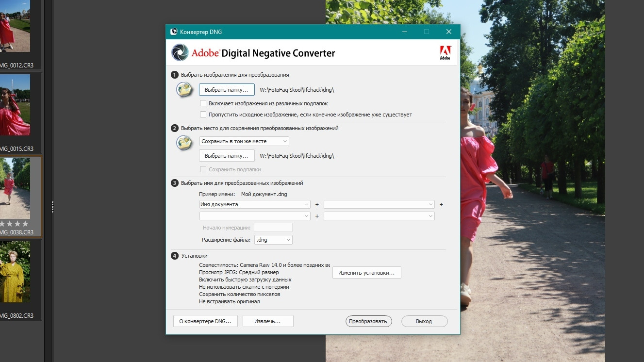Open the file extension .dng dropdown
The image size is (644, 362).
pyautogui.click(x=274, y=240)
